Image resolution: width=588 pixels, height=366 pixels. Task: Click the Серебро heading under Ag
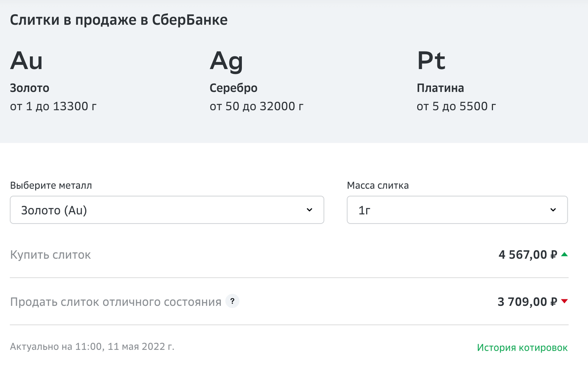(233, 88)
